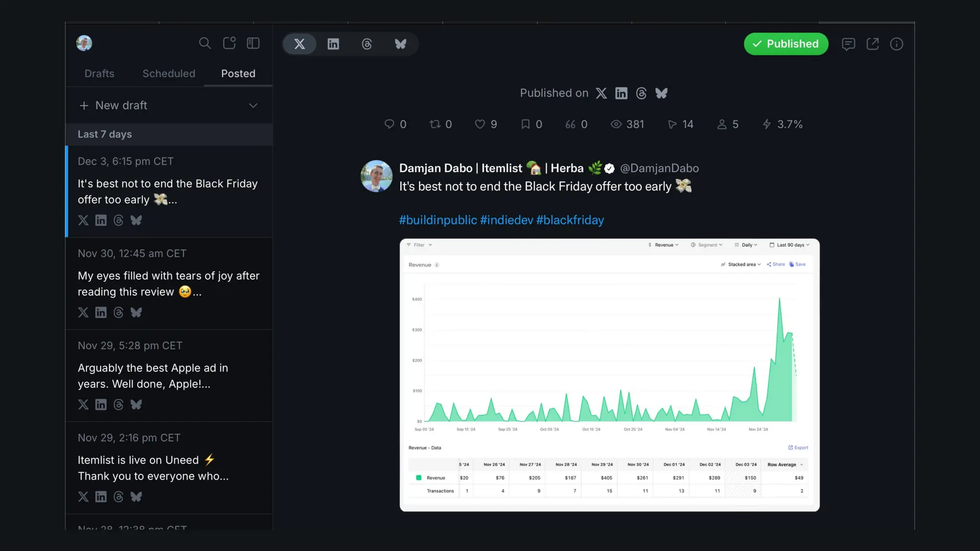
Task: Click the #buildinpublic hashtag link
Action: pos(438,220)
